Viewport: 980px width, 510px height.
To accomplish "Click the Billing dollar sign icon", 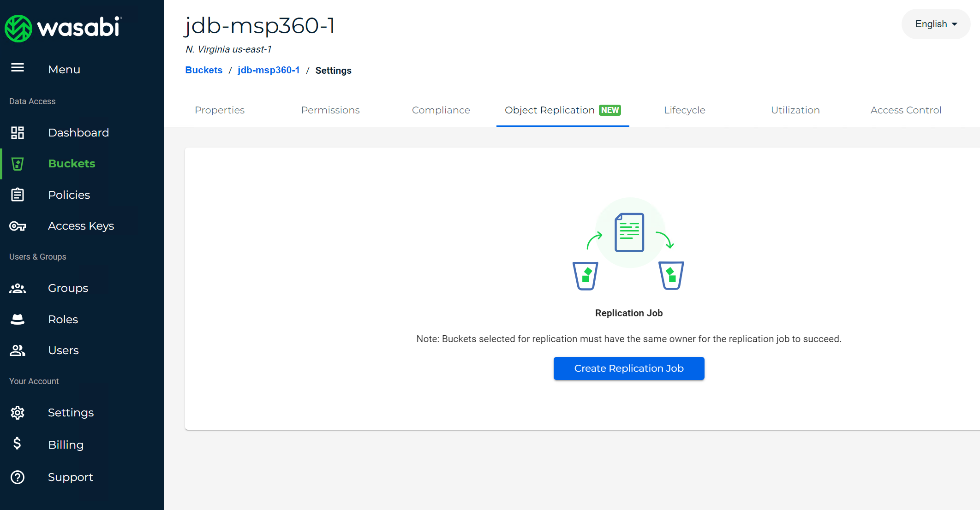I will coord(18,444).
